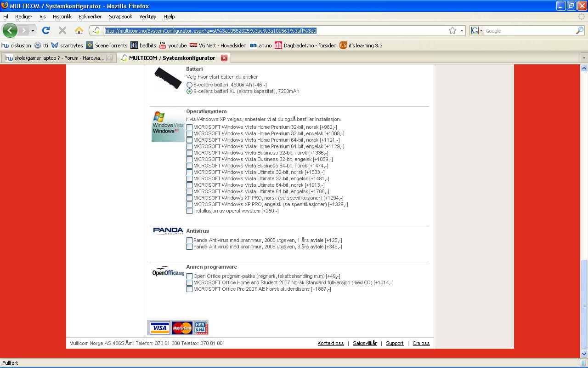Close the MULTICOM Systemkonfigurator tab
588x368 pixels.
[x=224, y=58]
